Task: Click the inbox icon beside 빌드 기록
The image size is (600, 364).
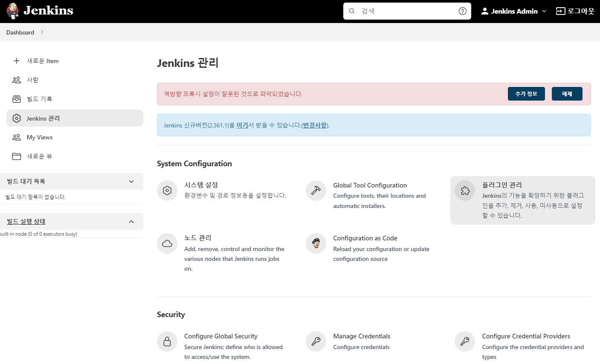Action: click(x=17, y=99)
